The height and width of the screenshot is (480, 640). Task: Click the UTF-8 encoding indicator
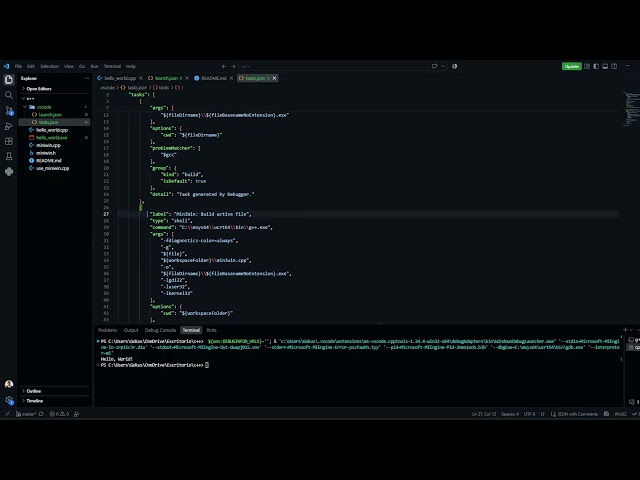point(529,414)
